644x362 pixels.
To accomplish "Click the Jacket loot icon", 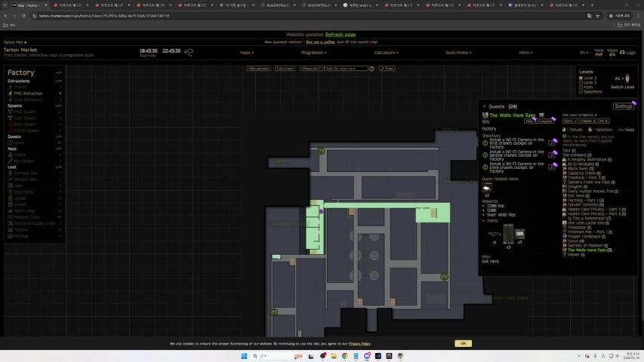I will pos(11,198).
